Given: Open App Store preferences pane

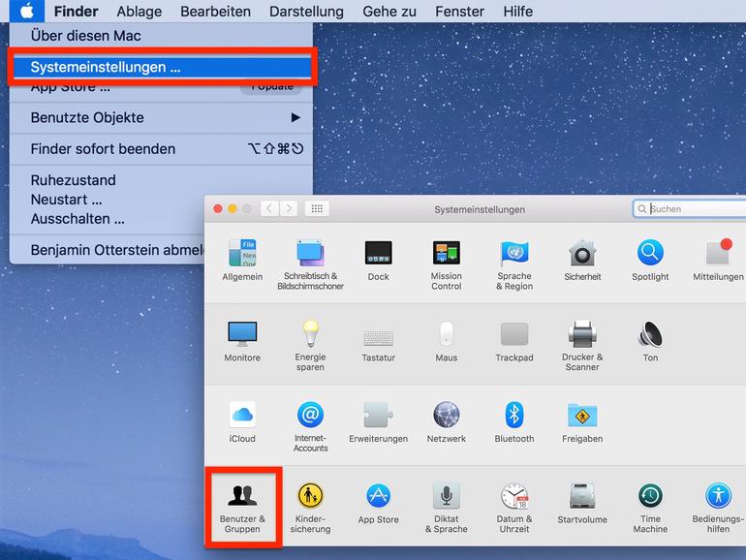Looking at the screenshot, I should 378,504.
